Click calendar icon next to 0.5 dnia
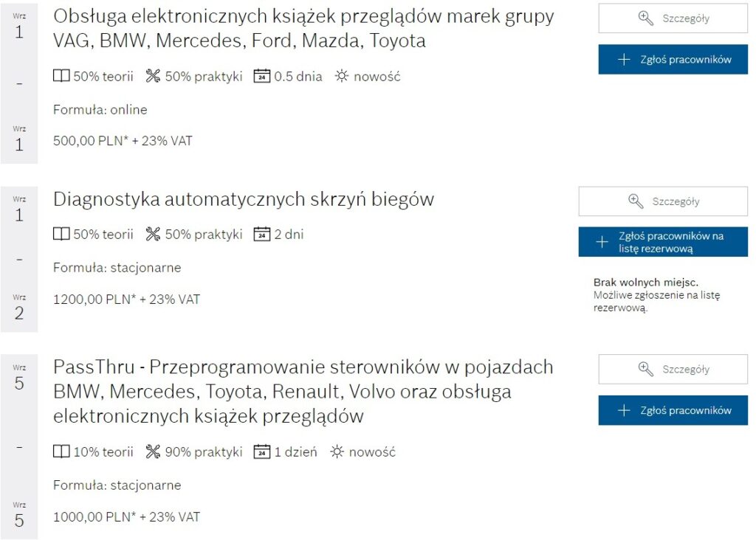Image resolution: width=756 pixels, height=540 pixels. click(261, 76)
